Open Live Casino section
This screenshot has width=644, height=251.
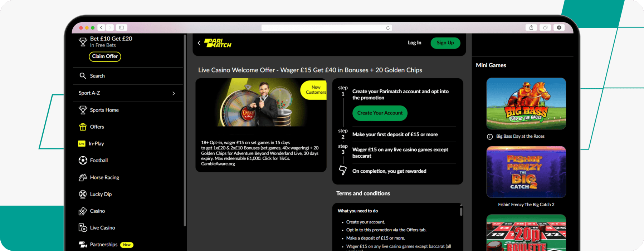(x=102, y=228)
